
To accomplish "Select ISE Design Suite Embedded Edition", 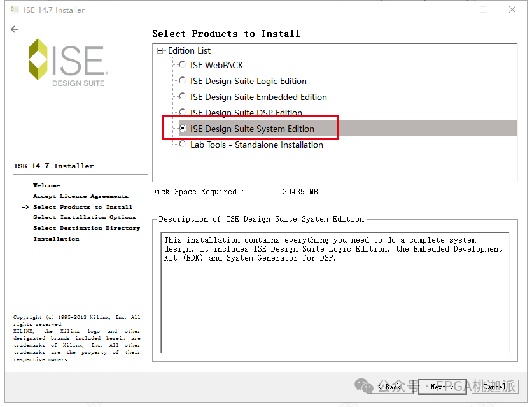I will point(181,97).
